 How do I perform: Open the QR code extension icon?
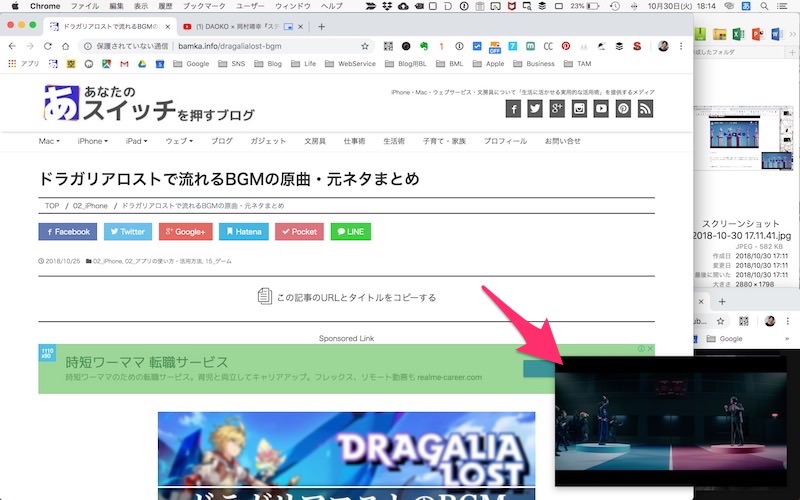[x=388, y=46]
